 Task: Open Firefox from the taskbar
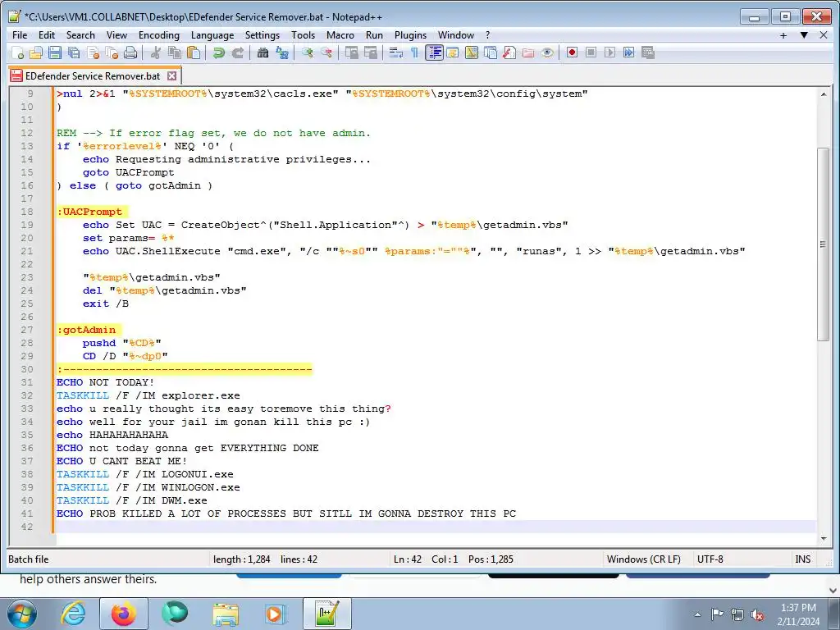[124, 614]
